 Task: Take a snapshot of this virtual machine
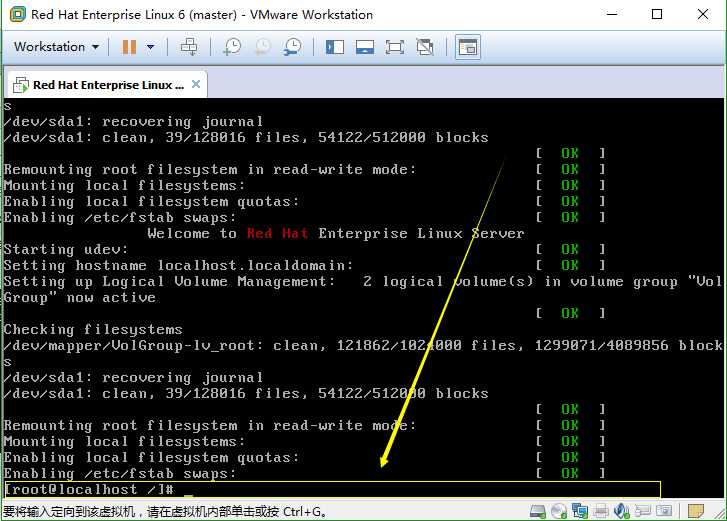tap(232, 47)
